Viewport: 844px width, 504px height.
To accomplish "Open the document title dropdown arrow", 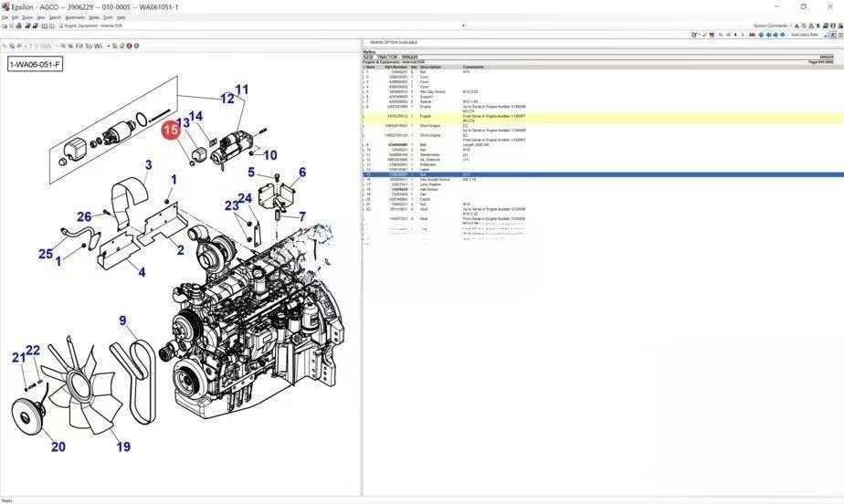I will [x=463, y=26].
